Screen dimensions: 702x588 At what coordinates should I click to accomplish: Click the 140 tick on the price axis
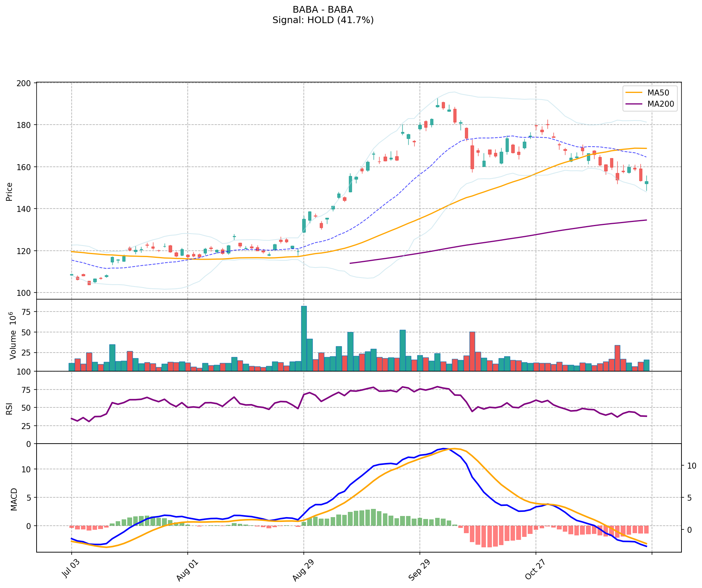coord(26,209)
